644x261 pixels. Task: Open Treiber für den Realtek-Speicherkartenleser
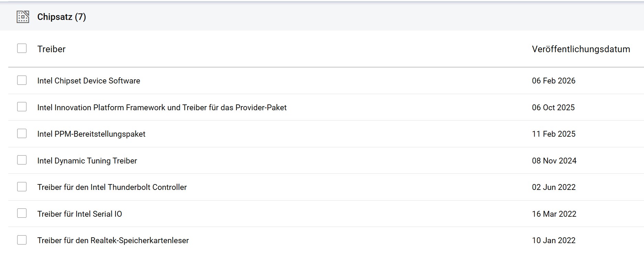(x=113, y=240)
